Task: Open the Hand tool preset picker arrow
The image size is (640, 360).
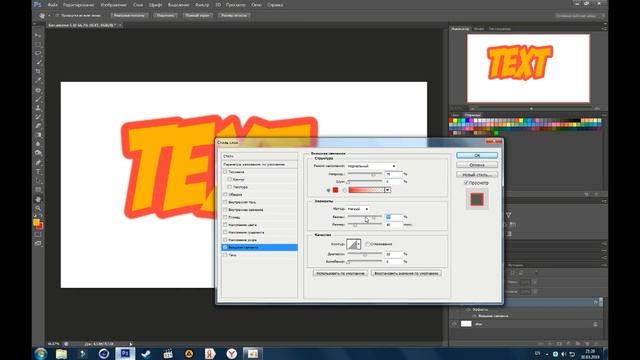Action: pyautogui.click(x=49, y=16)
